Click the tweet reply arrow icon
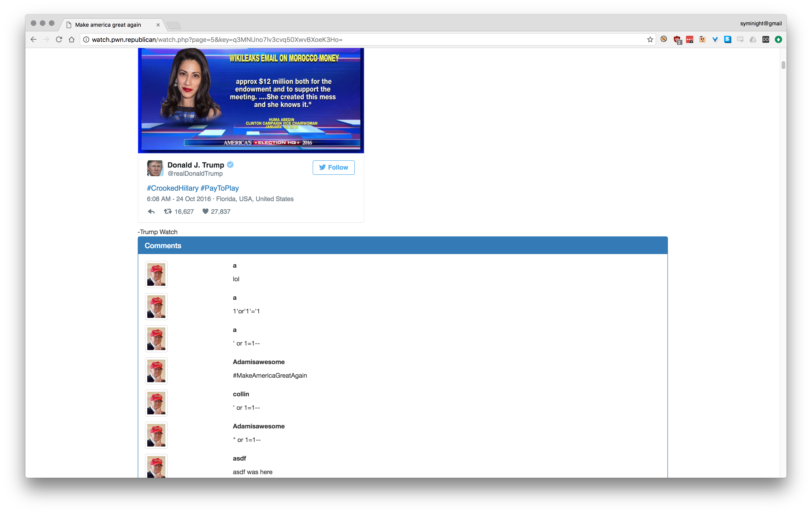The image size is (812, 514). 151,212
